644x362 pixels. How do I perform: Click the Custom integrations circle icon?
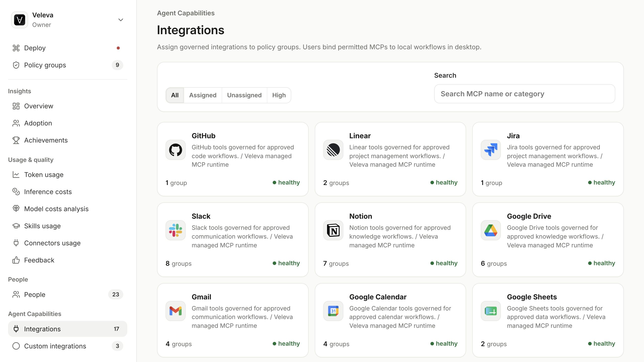point(16,346)
